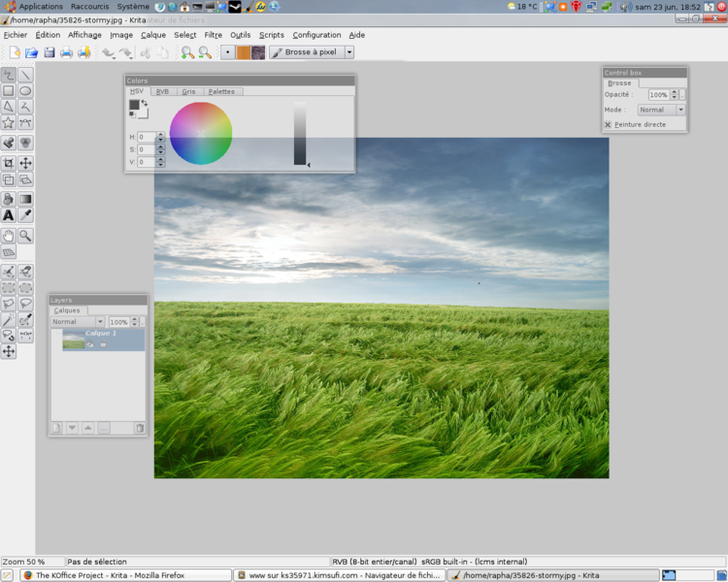Pick the Crop tool
The image size is (728, 582).
(x=9, y=164)
